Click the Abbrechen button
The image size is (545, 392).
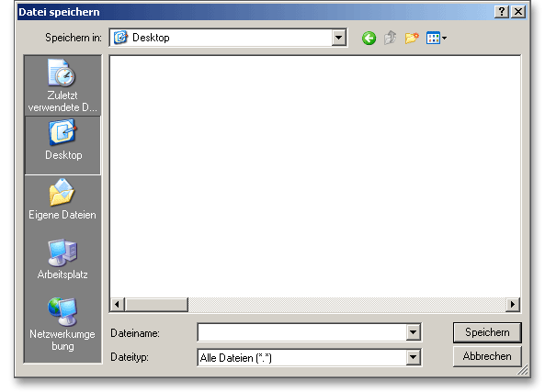click(x=487, y=356)
